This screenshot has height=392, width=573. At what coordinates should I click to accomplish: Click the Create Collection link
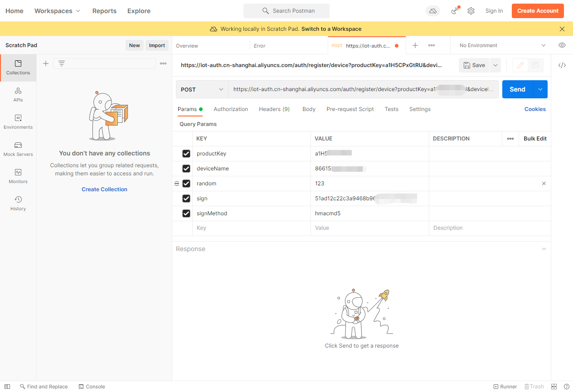104,189
